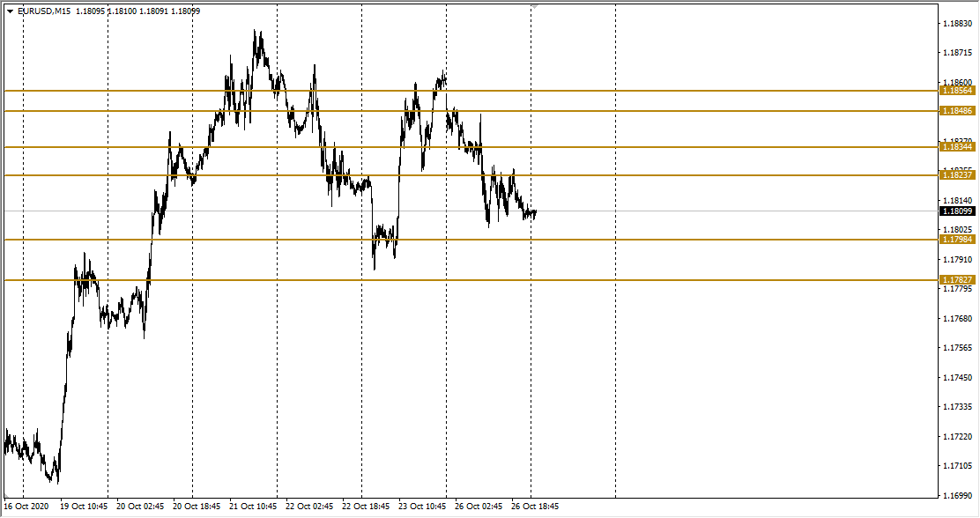
Task: Click the 23 Oct 10:45 time label
Action: tap(422, 507)
